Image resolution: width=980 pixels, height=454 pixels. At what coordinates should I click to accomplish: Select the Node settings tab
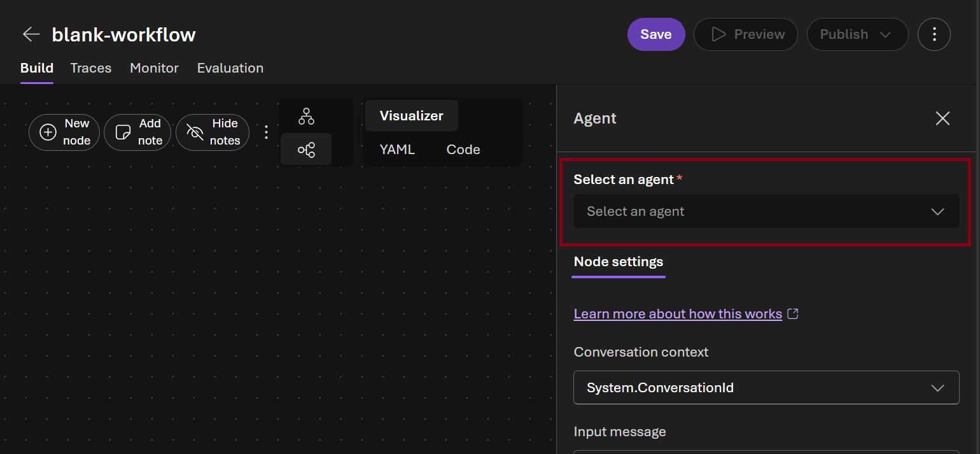coord(619,262)
